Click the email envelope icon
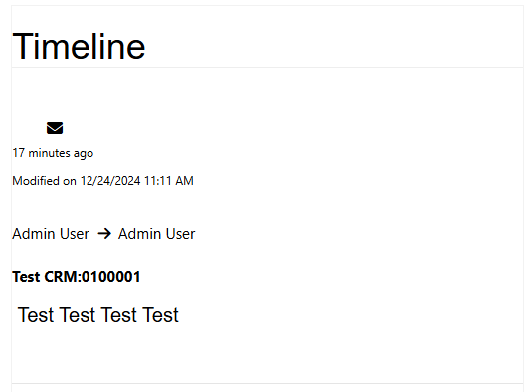 [55, 128]
